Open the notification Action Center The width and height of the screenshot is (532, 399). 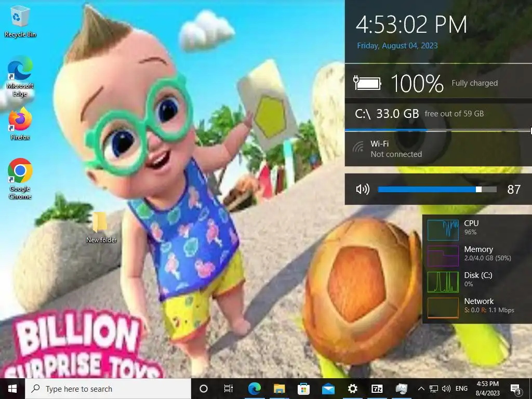coord(516,389)
